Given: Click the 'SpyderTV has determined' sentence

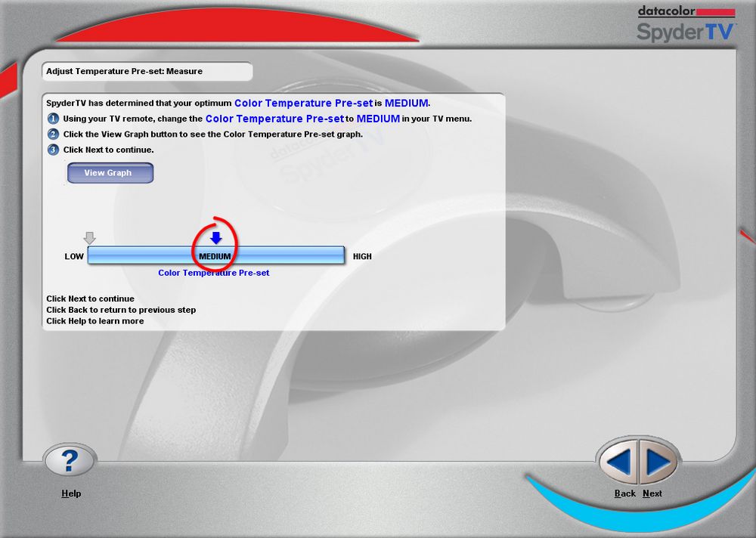Looking at the screenshot, I should click(x=238, y=104).
